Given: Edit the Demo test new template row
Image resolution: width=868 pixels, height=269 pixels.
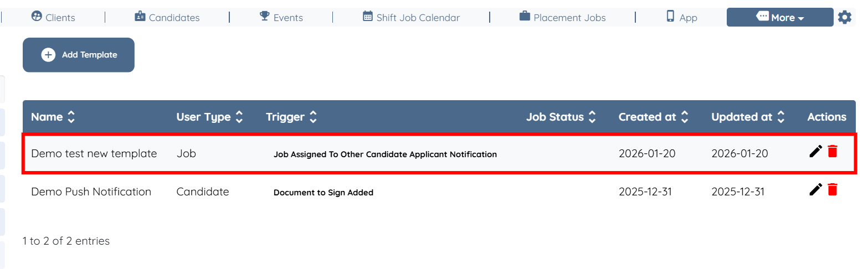Looking at the screenshot, I should point(815,151).
